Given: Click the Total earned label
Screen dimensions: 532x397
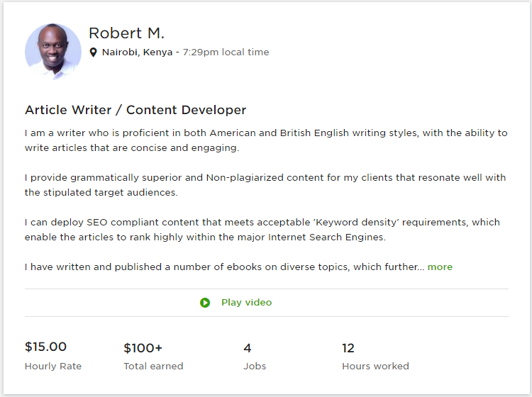Looking at the screenshot, I should click(153, 367).
